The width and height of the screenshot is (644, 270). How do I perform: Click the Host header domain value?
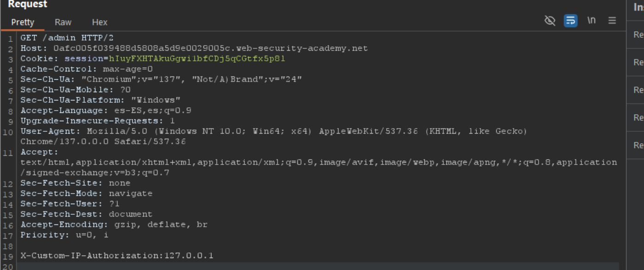point(210,48)
